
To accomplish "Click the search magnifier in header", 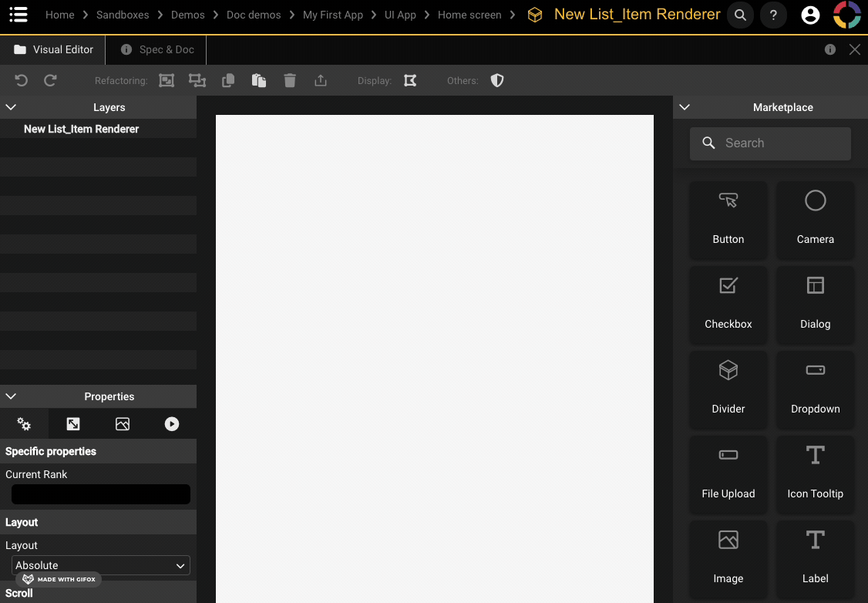I will click(740, 15).
